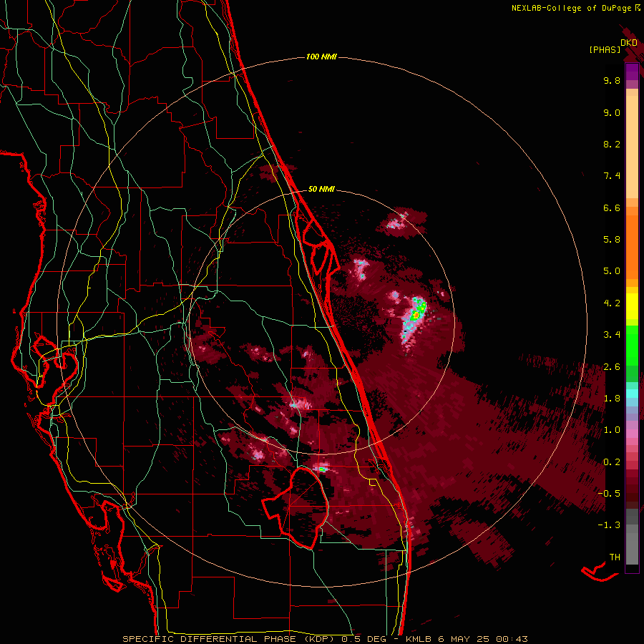Click the 50 NMI range ring label

point(321,189)
